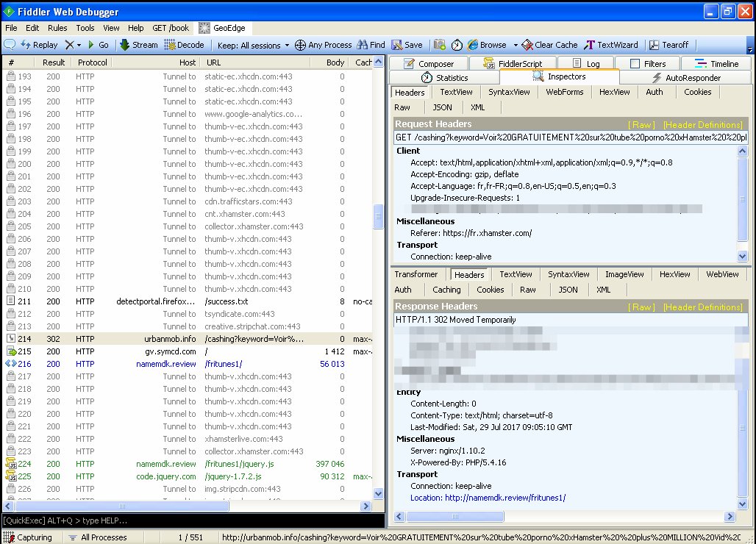
Task: Click the Raw link in Response Headers
Action: click(x=641, y=307)
